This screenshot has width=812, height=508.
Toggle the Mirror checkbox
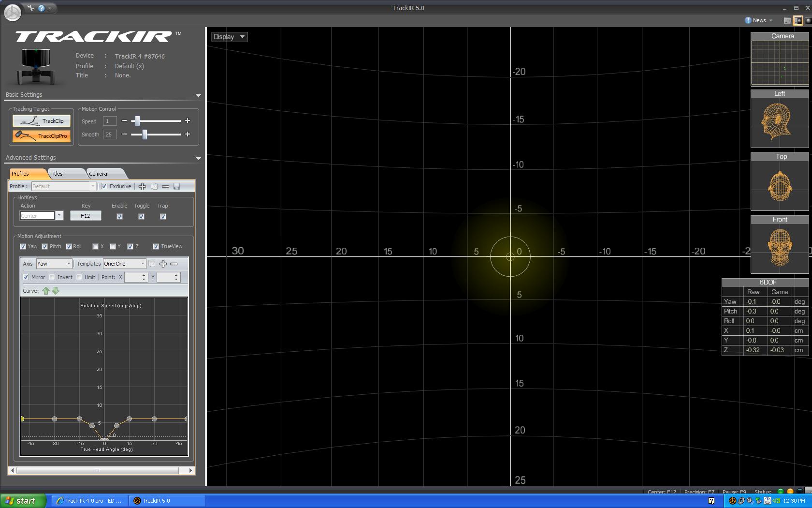click(x=26, y=277)
